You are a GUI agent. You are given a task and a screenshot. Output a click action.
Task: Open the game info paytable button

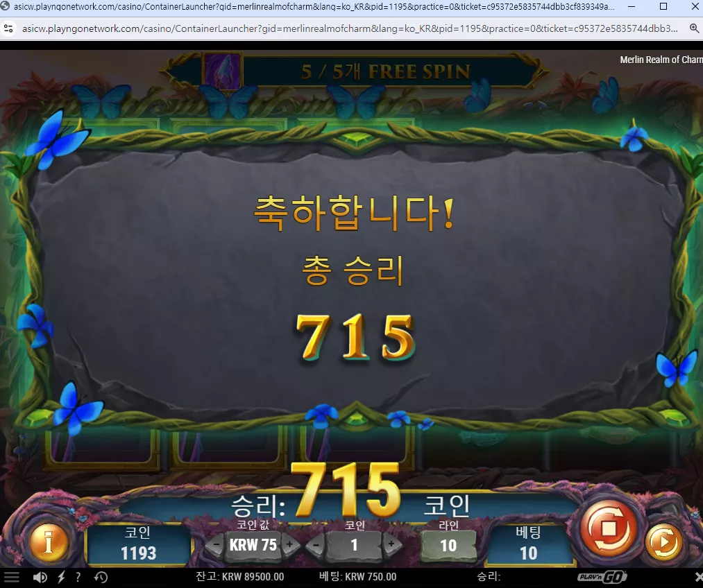49,542
